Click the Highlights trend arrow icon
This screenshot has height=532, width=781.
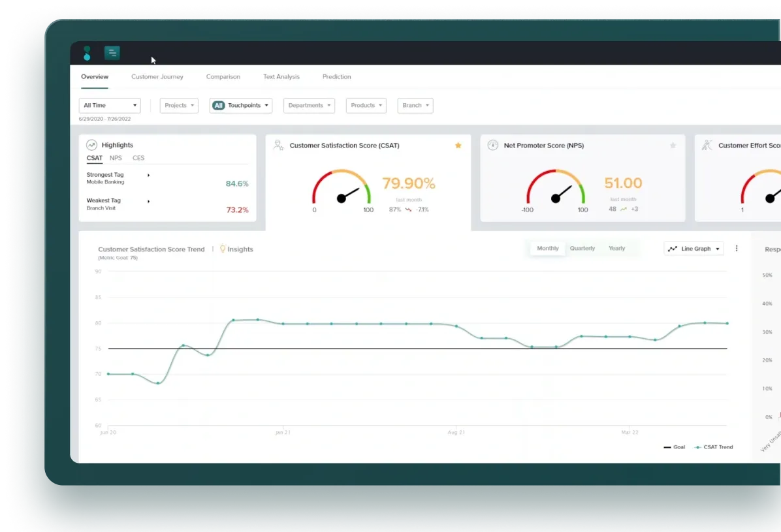click(92, 145)
